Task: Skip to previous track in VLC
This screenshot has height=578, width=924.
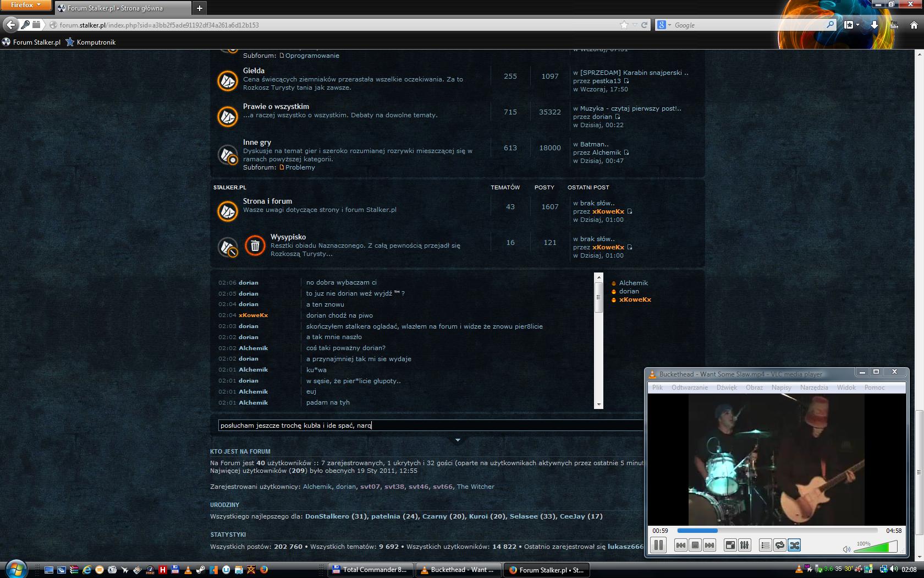Action: tap(680, 545)
